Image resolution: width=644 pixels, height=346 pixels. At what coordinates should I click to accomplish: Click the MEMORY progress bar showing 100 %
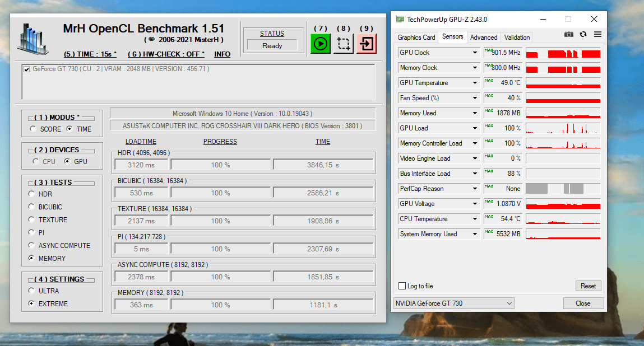click(x=221, y=305)
